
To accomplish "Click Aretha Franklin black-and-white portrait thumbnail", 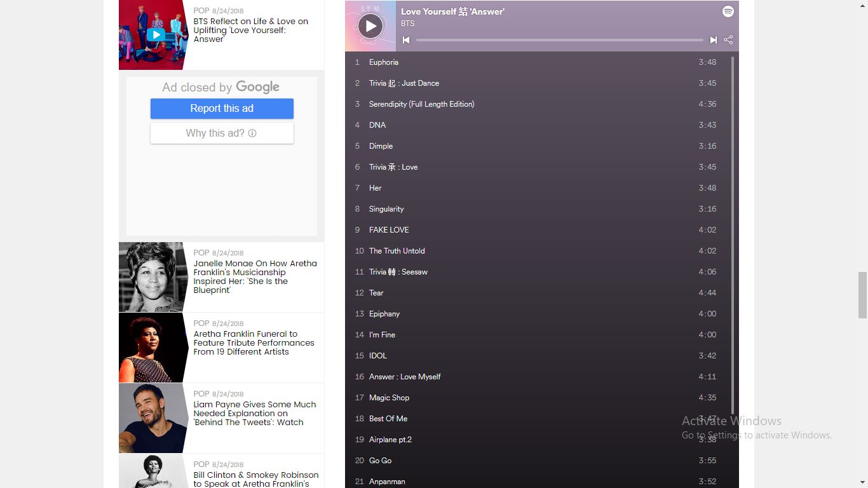I will (x=153, y=277).
